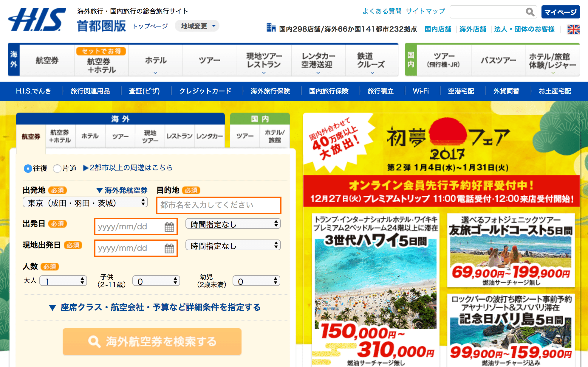Open the レストラン search tab
The image size is (588, 367).
click(x=180, y=136)
